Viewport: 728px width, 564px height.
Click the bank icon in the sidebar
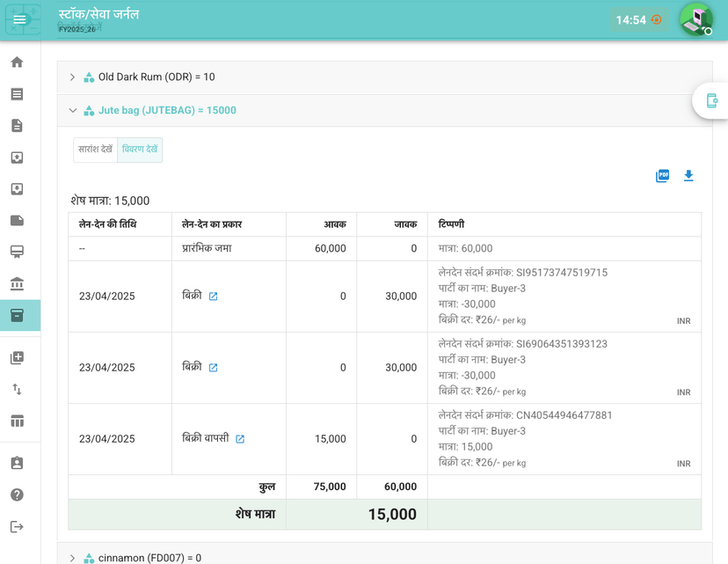16,283
